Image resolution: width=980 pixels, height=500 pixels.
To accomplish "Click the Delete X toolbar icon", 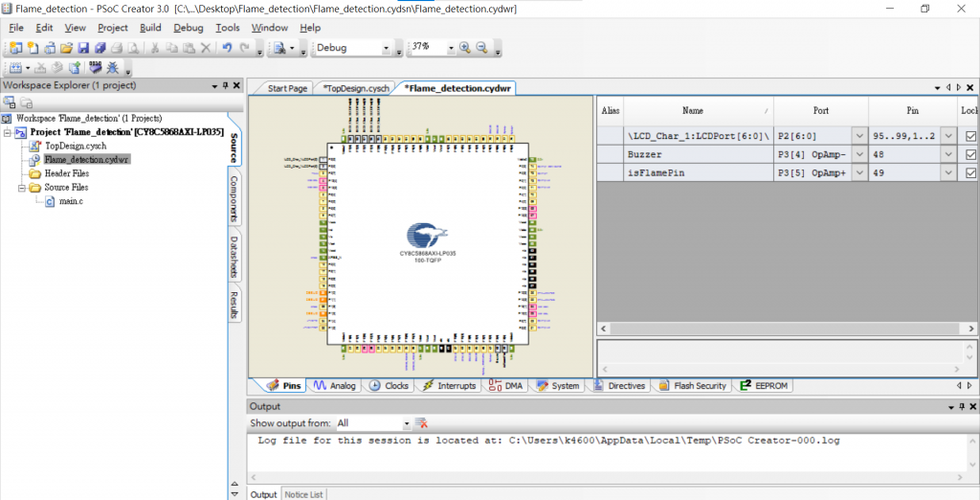I will [206, 48].
